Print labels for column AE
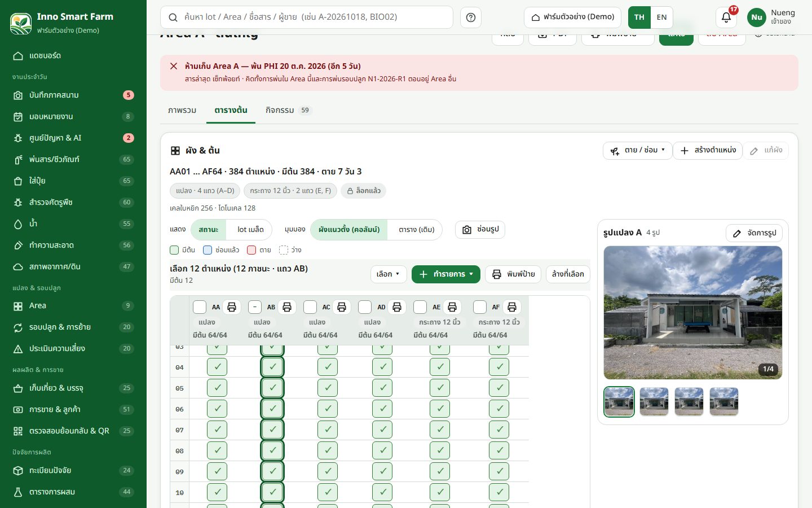This screenshot has height=508, width=812. click(452, 307)
